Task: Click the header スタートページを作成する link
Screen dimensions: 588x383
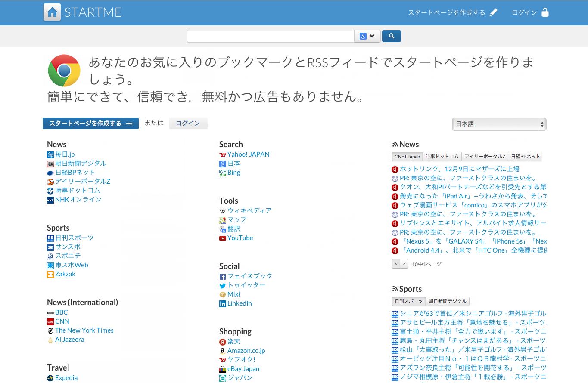Action: click(446, 12)
